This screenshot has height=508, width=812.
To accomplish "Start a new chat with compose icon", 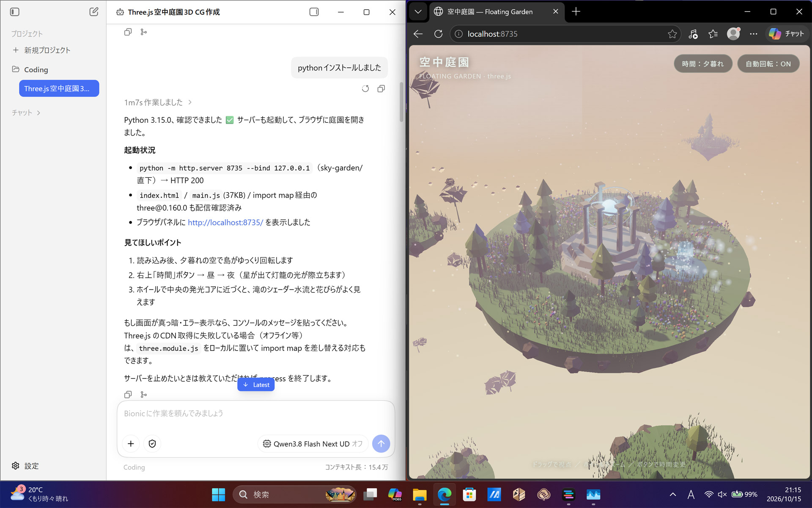I will coord(94,12).
